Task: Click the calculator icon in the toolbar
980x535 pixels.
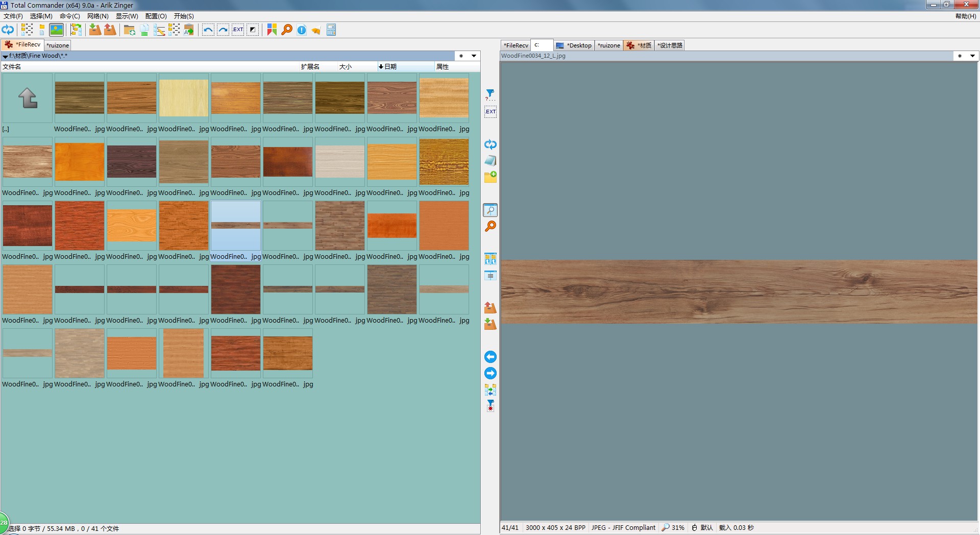Action: 331,30
